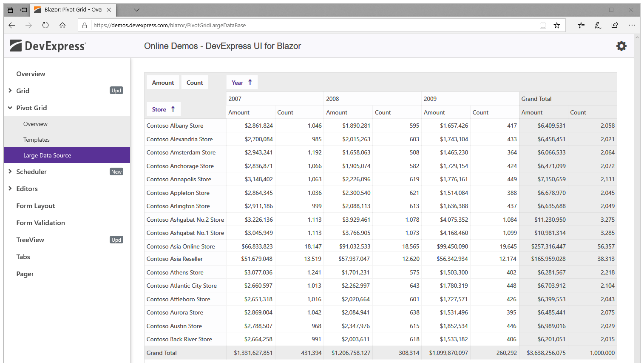Image resolution: width=644 pixels, height=363 pixels.
Task: Open Pivot Grid Overview sub-item
Action: (x=35, y=124)
